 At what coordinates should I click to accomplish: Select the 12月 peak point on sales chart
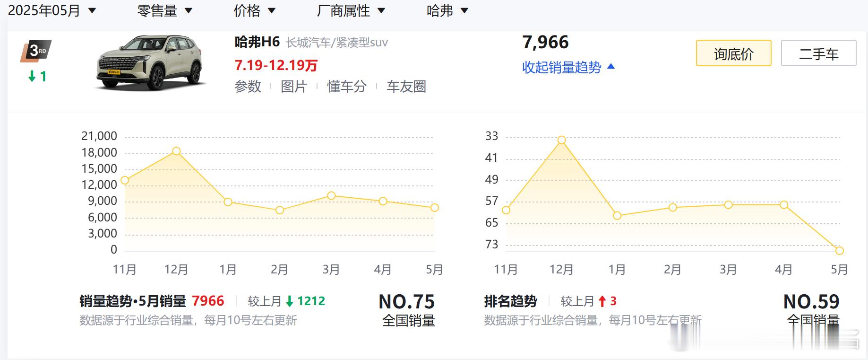point(176,151)
